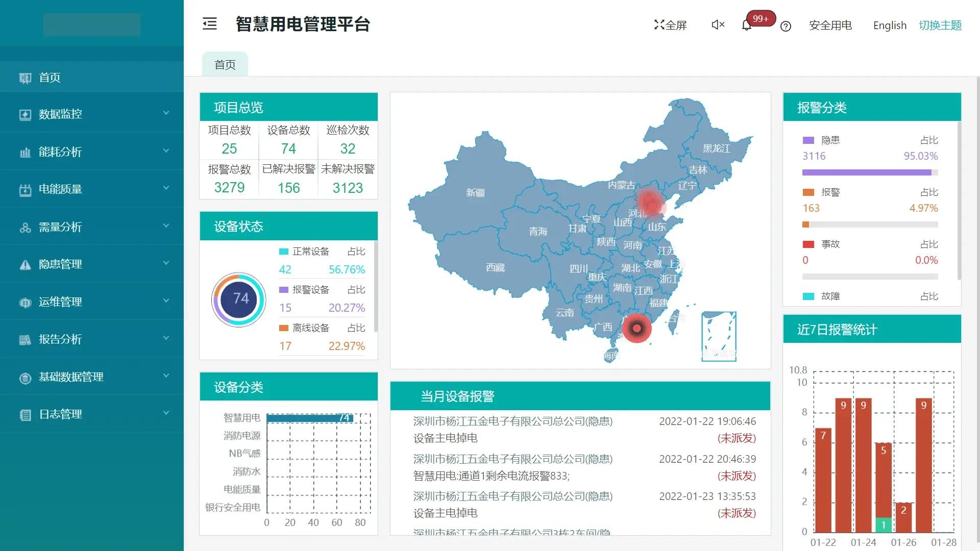This screenshot has width=980, height=551.
Task: Expand the 基础数据管理 menu chevron
Action: click(x=166, y=376)
